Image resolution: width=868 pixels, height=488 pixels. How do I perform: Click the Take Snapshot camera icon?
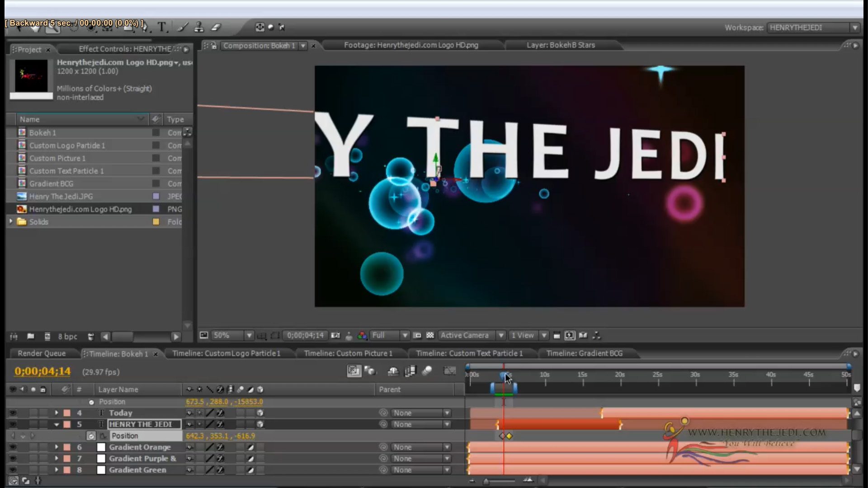pyautogui.click(x=335, y=335)
